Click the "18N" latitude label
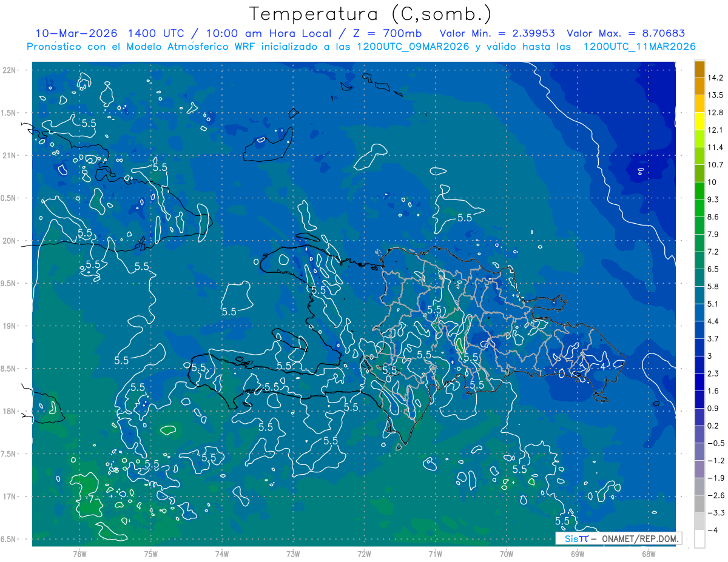This screenshot has width=728, height=562. point(10,411)
